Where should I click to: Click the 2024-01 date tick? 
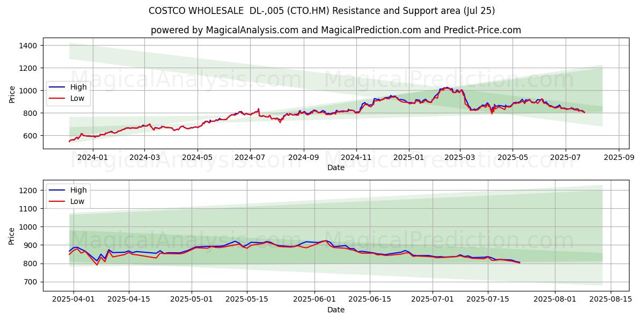[92, 157]
